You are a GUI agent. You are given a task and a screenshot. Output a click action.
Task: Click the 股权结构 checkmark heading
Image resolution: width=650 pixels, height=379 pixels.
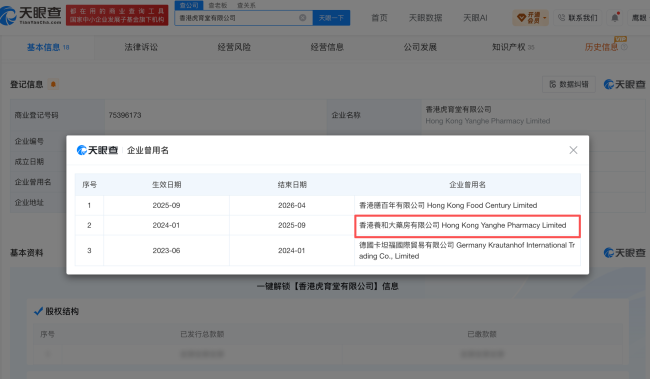click(x=56, y=311)
